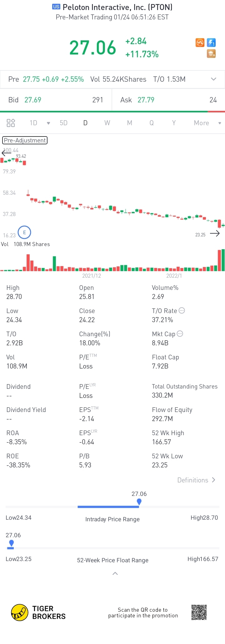Tap the orange chart badge icon

[200, 43]
